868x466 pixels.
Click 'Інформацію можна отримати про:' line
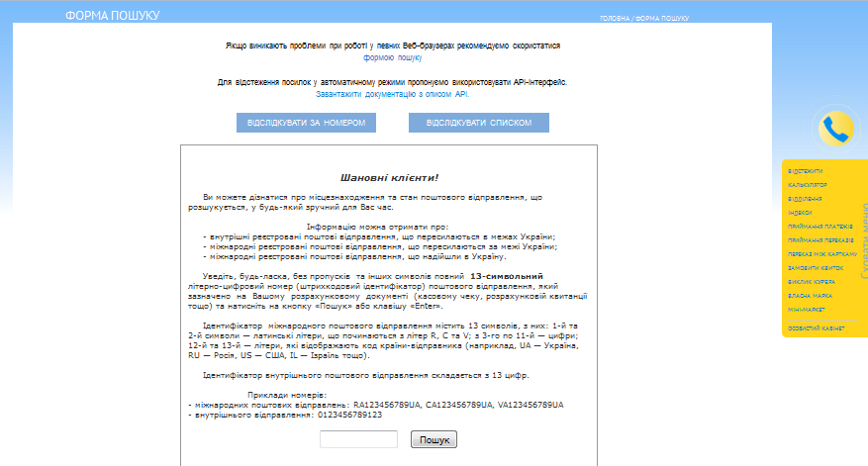(x=377, y=227)
